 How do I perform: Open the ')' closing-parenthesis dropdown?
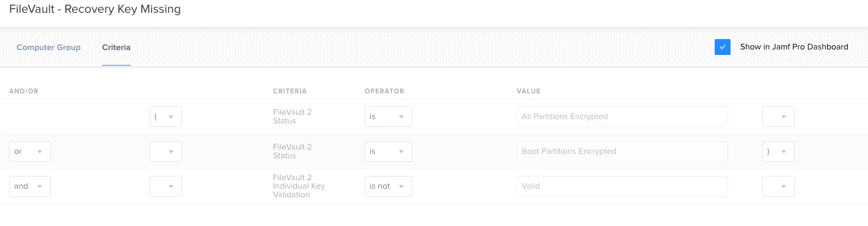click(778, 151)
